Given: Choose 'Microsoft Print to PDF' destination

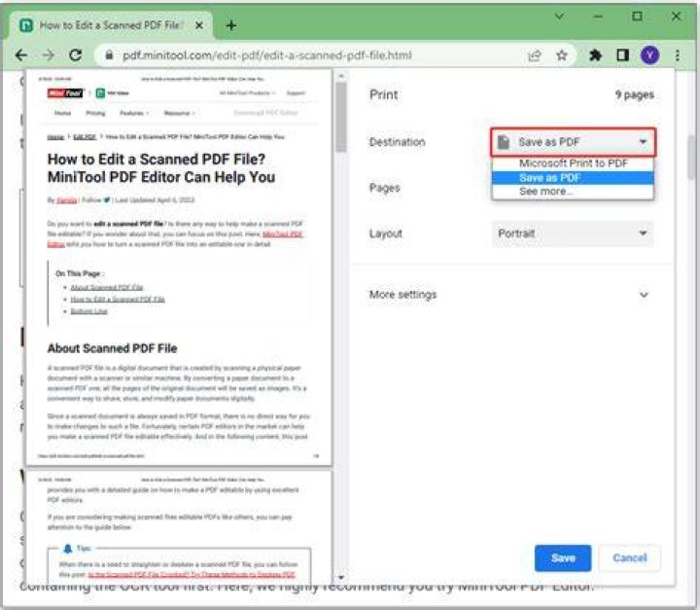Looking at the screenshot, I should (573, 163).
